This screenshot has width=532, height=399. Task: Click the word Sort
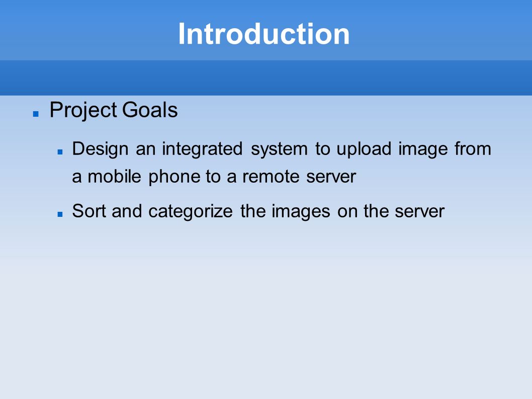click(x=89, y=211)
